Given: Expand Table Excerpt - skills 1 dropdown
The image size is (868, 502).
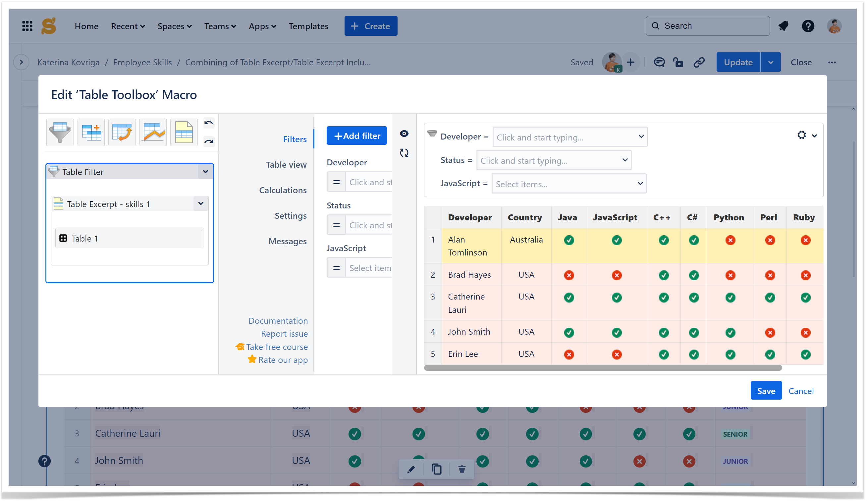Looking at the screenshot, I should (200, 204).
